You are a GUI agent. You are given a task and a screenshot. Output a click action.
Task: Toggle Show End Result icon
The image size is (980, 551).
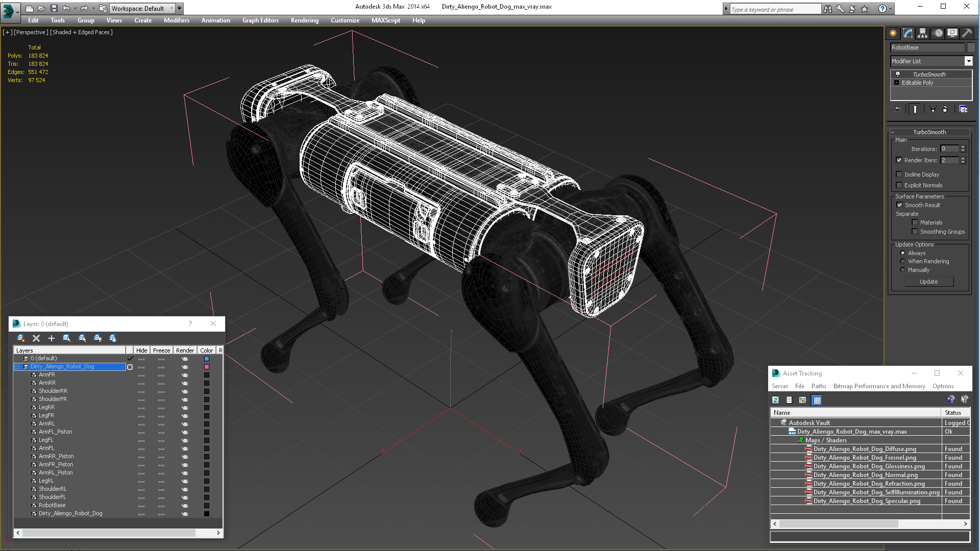click(915, 109)
